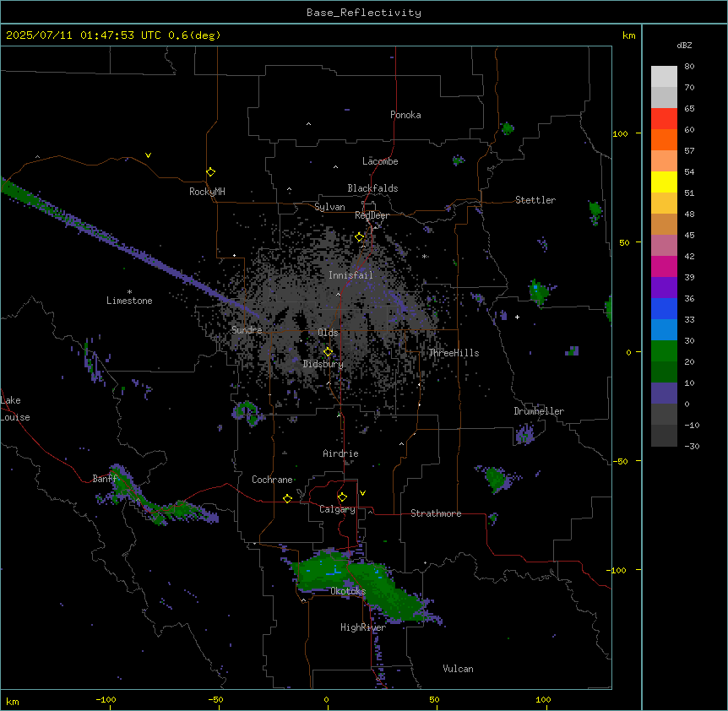728x711 pixels.
Task: Click the Vulcan label
Action: [458, 669]
